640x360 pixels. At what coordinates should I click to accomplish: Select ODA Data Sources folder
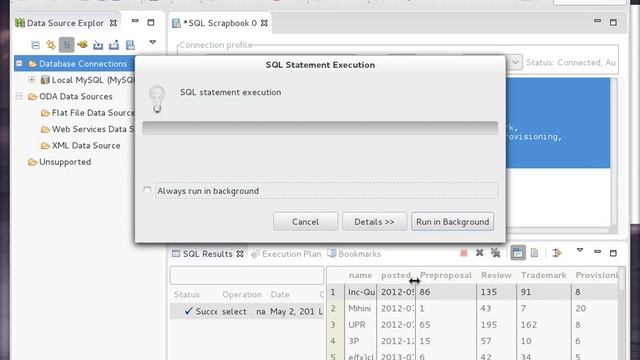click(76, 96)
